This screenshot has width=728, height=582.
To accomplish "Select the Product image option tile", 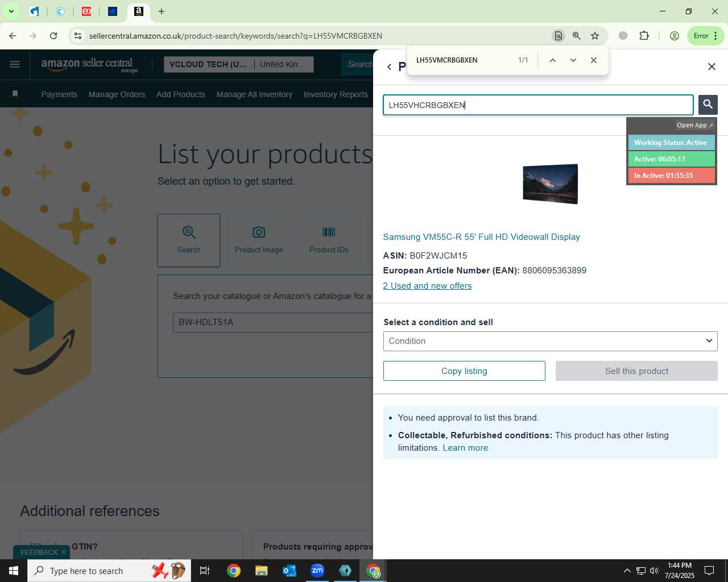I will pos(259,240).
